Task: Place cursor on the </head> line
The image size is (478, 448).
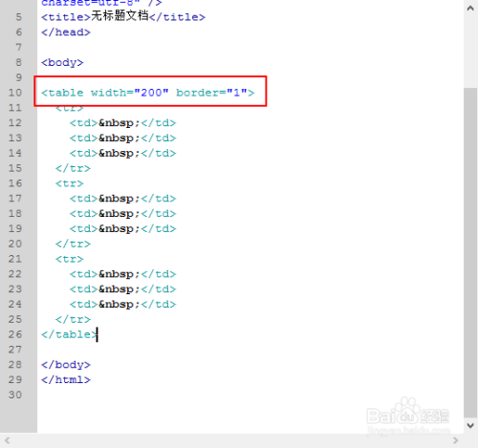Action: click(66, 32)
